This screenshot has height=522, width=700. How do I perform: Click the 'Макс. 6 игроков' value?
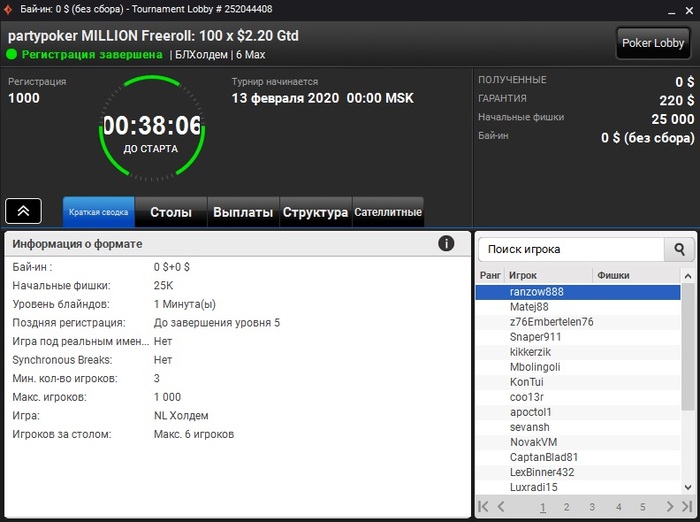(194, 434)
